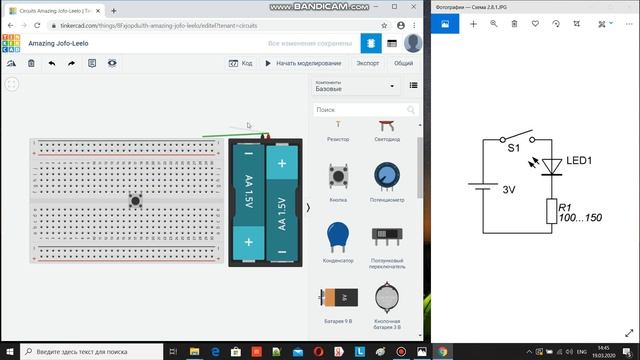Open Edit & Create dropdown in Photos

pyautogui.click(x=605, y=24)
